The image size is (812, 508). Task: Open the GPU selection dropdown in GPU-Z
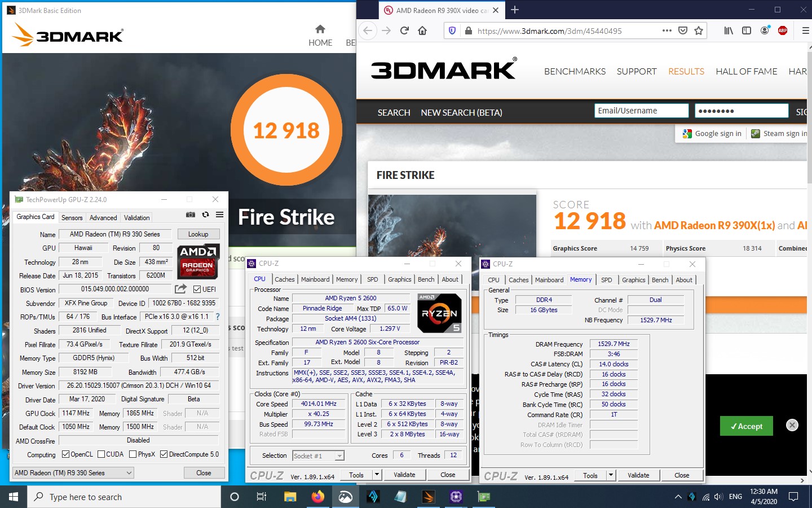click(x=73, y=473)
